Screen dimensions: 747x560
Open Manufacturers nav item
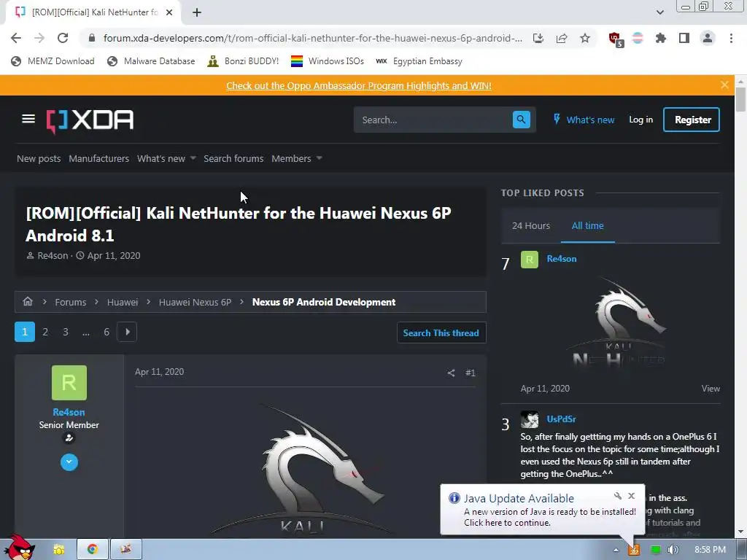pyautogui.click(x=98, y=158)
